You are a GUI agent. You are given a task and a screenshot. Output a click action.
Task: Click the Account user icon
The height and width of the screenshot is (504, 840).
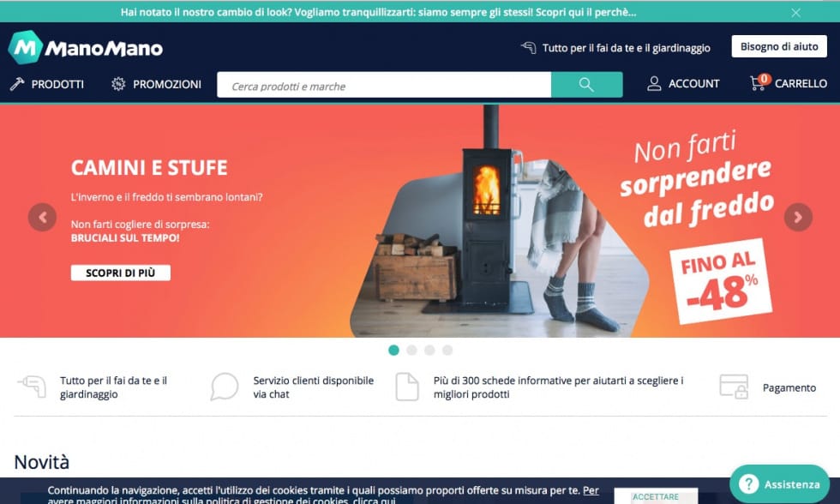653,83
